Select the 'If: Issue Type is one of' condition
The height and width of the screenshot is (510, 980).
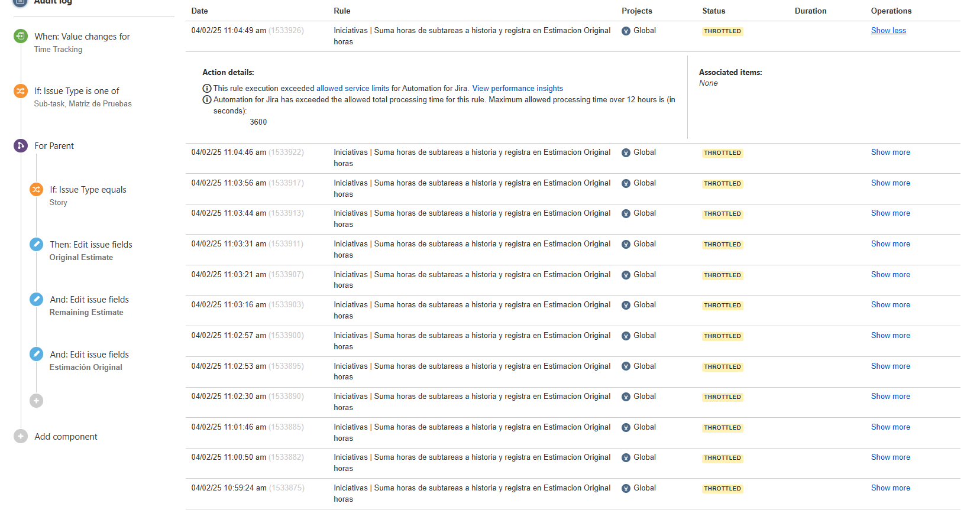click(x=83, y=97)
